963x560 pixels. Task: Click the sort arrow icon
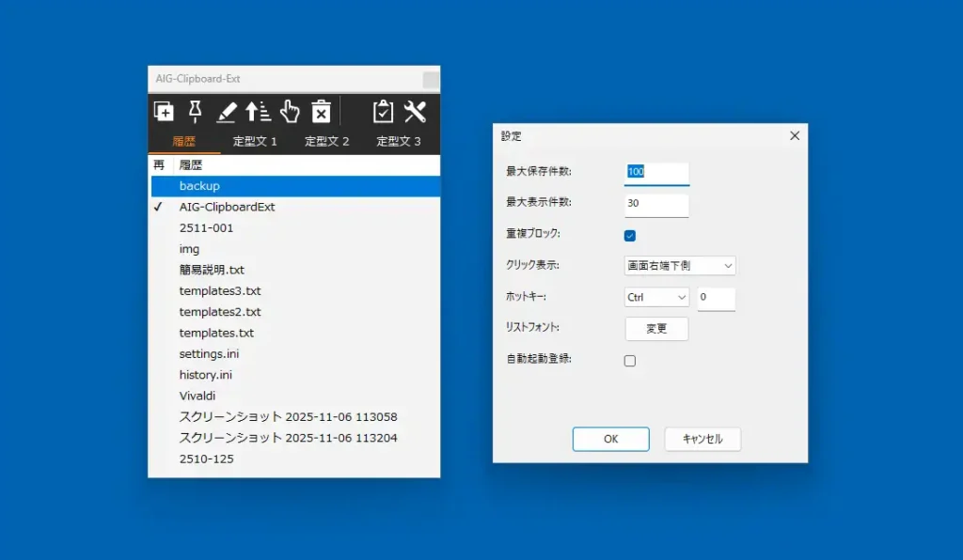259,112
